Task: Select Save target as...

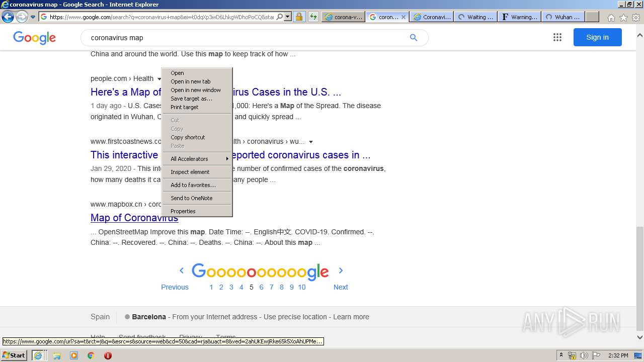Action: (197, 99)
